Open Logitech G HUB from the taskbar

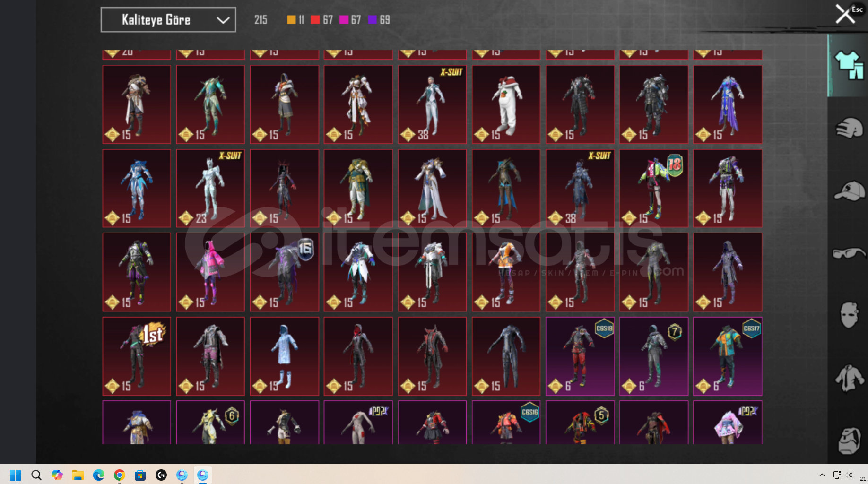click(161, 475)
